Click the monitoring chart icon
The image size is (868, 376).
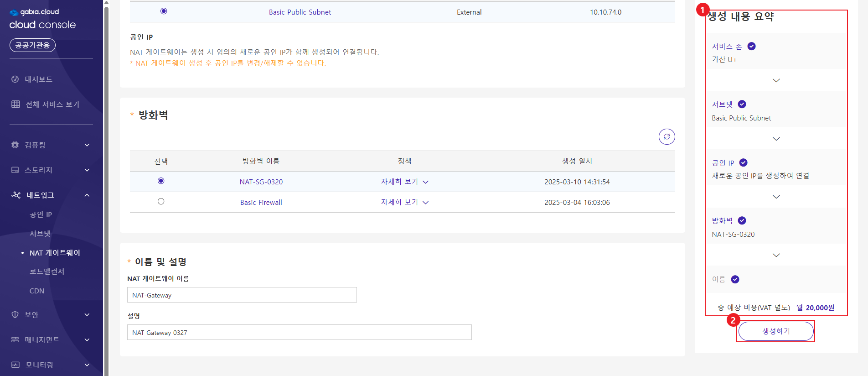tap(15, 365)
